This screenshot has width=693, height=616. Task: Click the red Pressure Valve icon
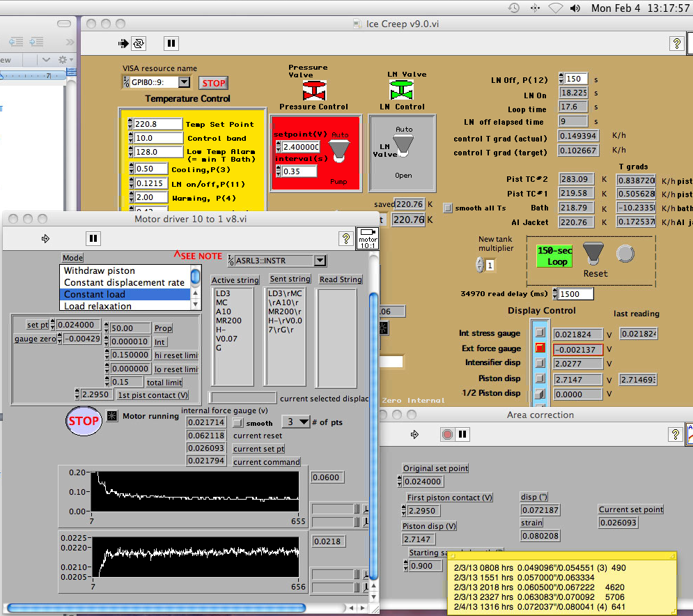tap(313, 91)
